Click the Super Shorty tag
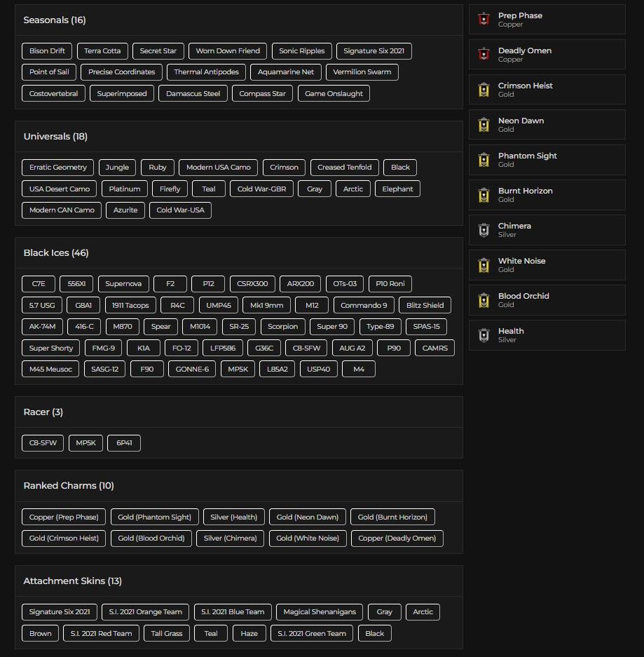The height and width of the screenshot is (657, 644). [50, 348]
